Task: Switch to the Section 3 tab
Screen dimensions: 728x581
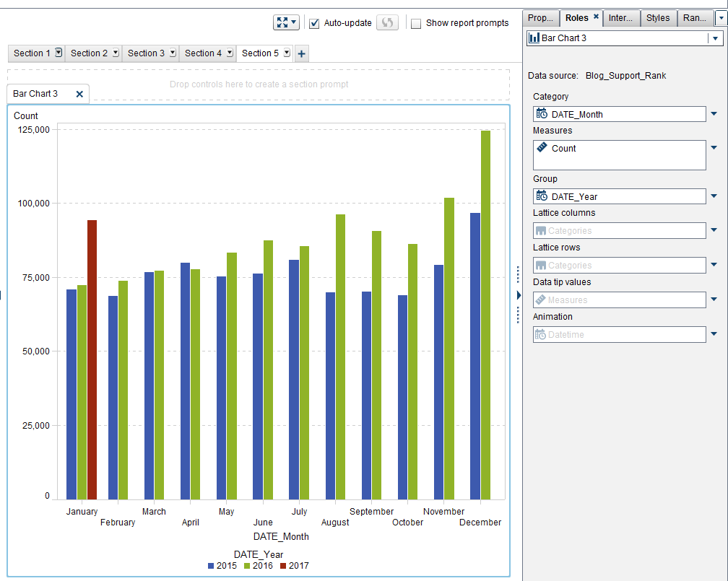Action: coord(147,53)
